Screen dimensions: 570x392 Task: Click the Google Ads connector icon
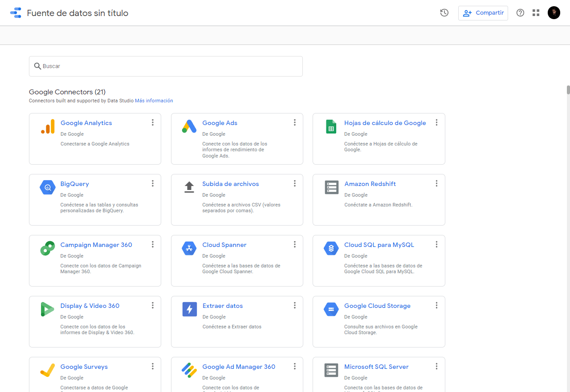189,126
